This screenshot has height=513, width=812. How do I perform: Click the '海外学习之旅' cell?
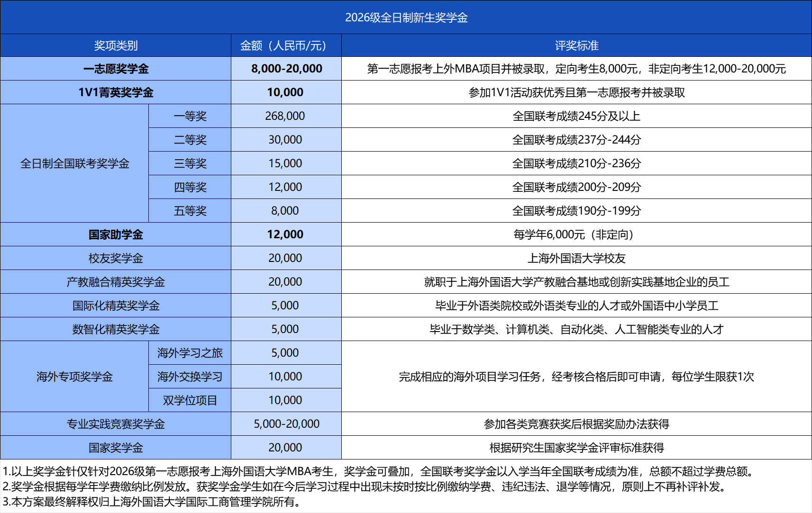[190, 353]
